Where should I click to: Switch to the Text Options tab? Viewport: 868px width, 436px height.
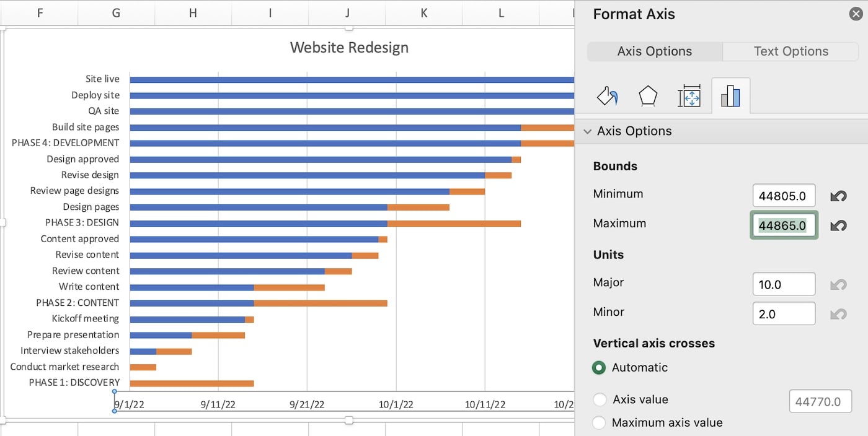[x=790, y=51]
